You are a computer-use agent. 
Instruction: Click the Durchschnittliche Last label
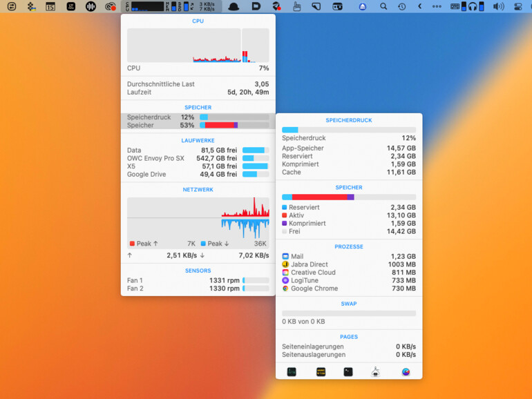click(x=160, y=84)
